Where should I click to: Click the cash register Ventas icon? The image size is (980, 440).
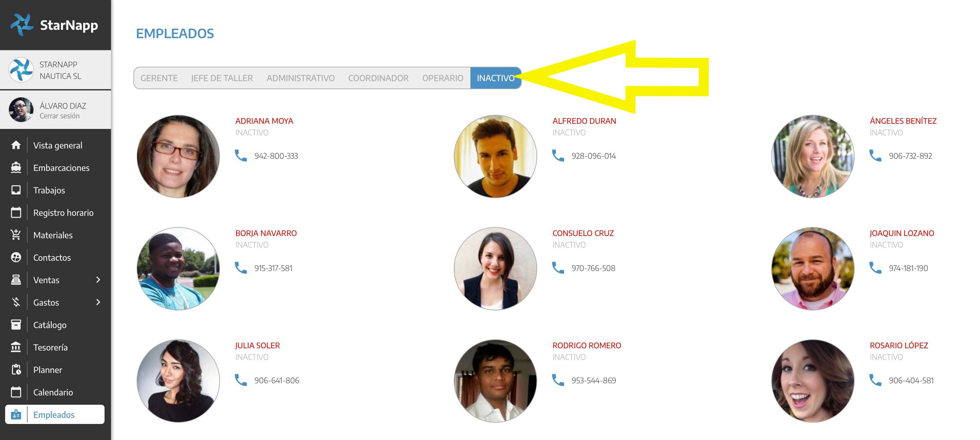coord(16,280)
